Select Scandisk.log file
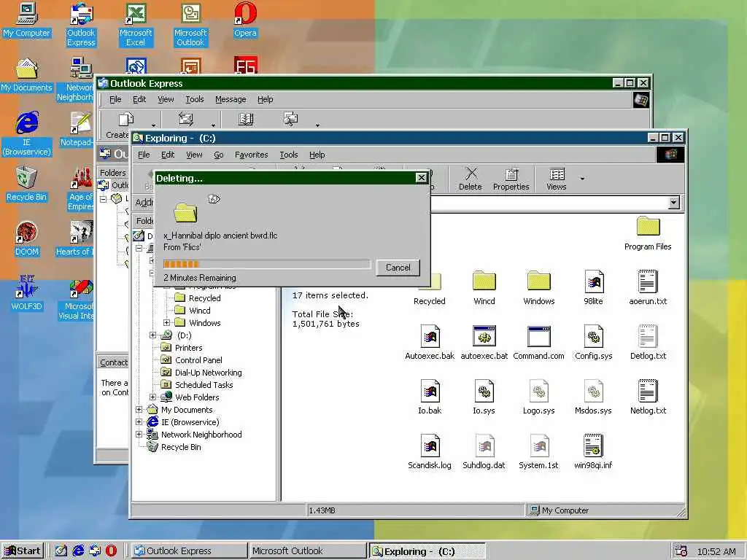 tap(430, 452)
